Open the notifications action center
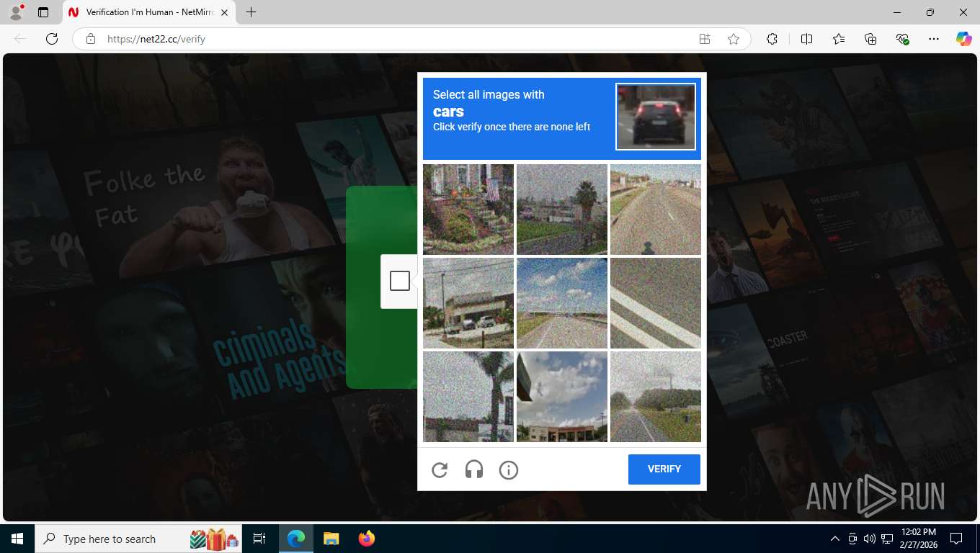 click(956, 539)
